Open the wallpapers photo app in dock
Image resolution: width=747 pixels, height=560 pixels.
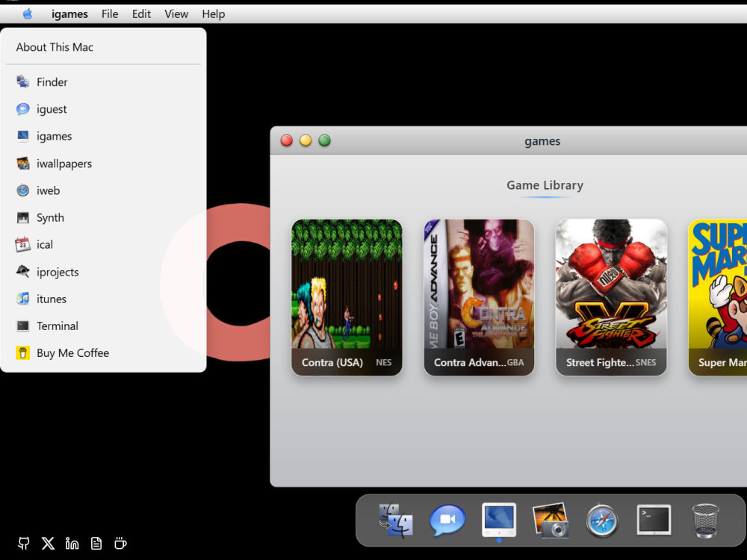point(551,520)
